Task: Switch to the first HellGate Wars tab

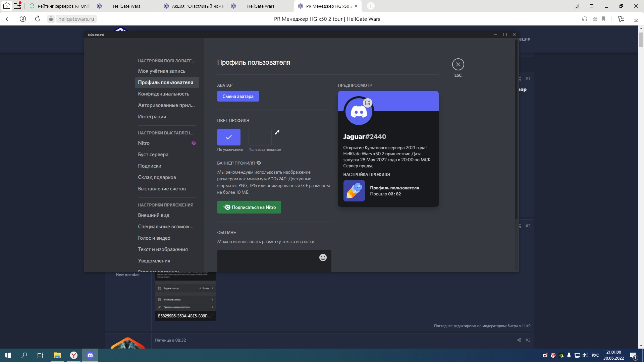Action: click(x=126, y=6)
